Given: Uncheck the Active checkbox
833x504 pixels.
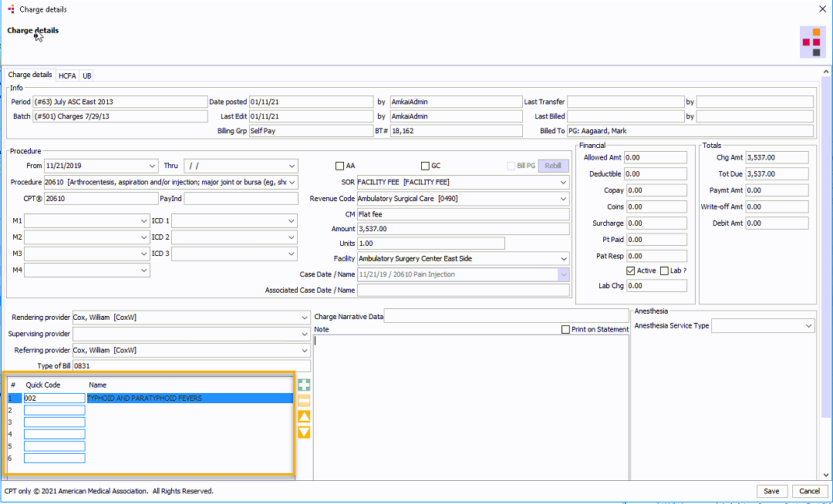Looking at the screenshot, I should coord(631,270).
